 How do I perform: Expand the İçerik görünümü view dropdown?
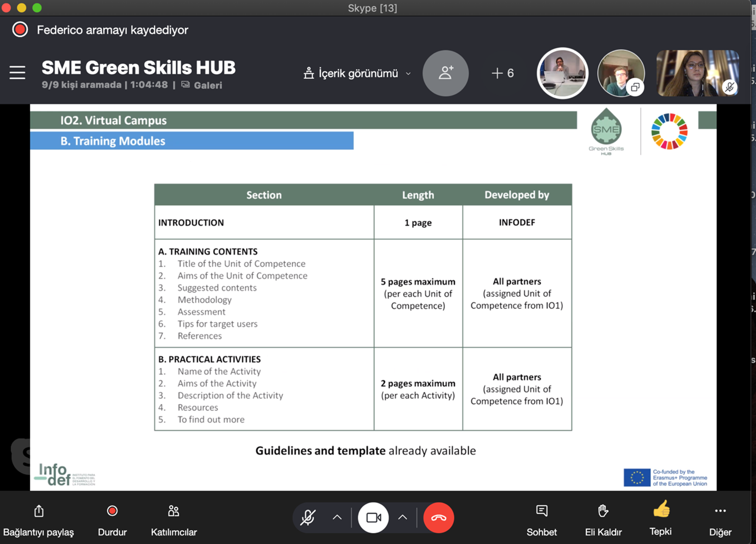(357, 73)
